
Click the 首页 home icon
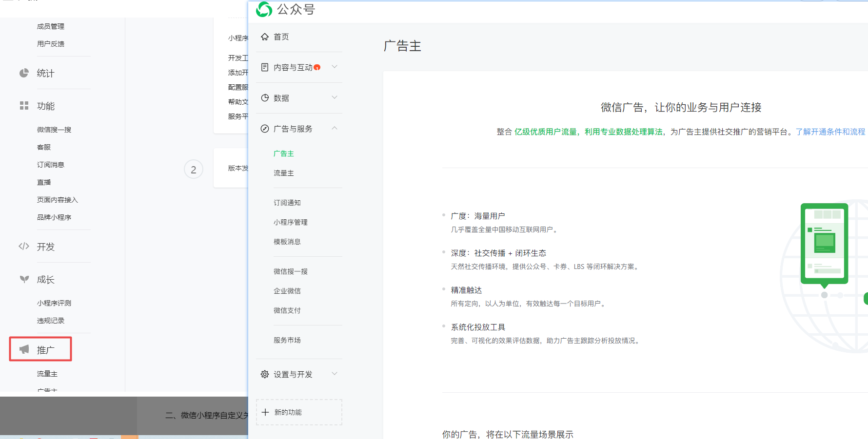(265, 37)
